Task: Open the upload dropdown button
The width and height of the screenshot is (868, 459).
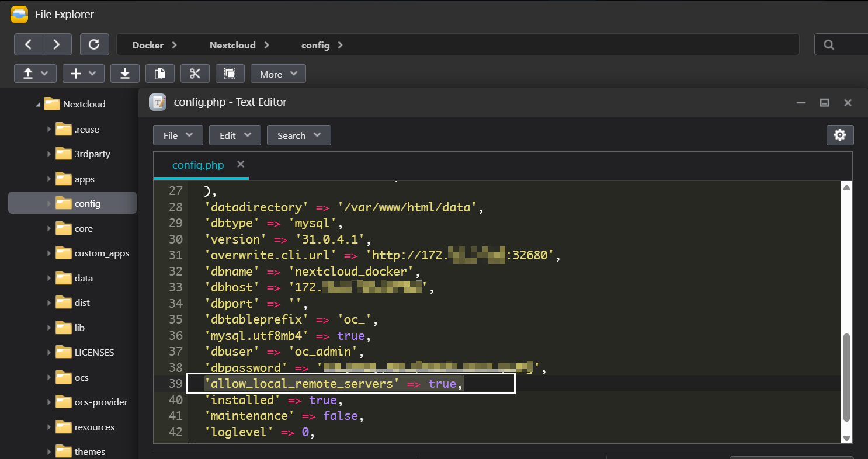Action: pos(35,74)
